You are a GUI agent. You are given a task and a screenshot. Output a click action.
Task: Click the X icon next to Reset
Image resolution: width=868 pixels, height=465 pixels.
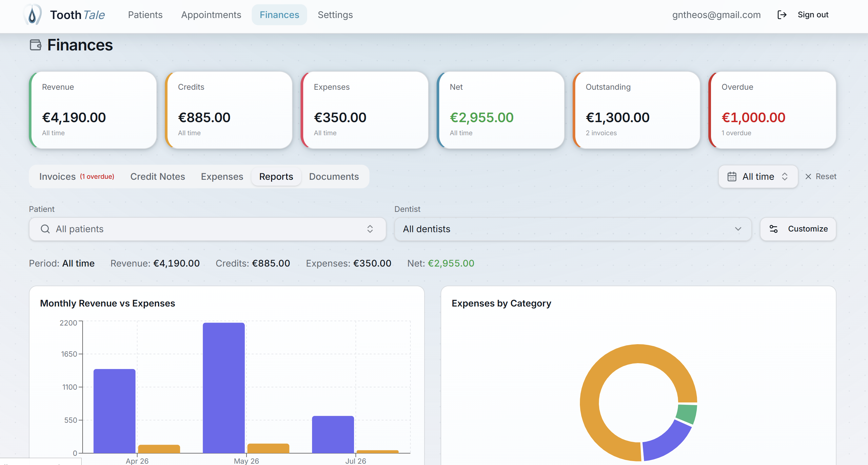pyautogui.click(x=808, y=177)
